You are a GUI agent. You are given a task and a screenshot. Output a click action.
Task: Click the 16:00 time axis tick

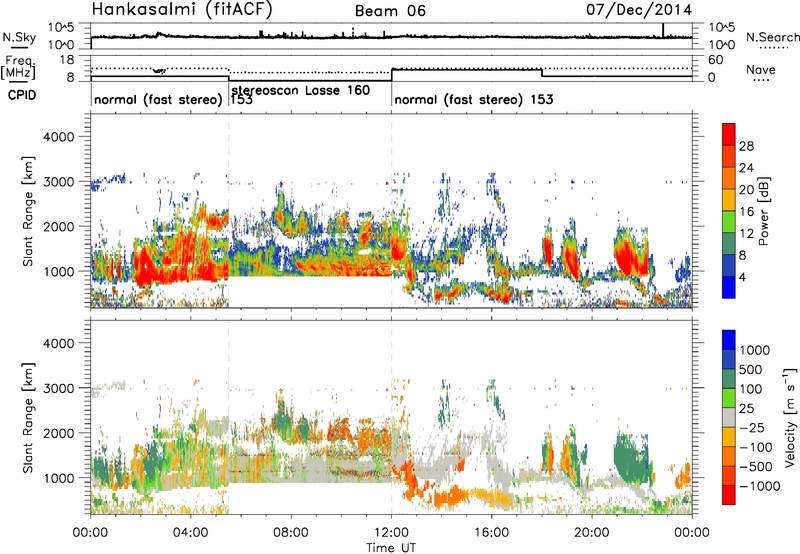click(491, 533)
